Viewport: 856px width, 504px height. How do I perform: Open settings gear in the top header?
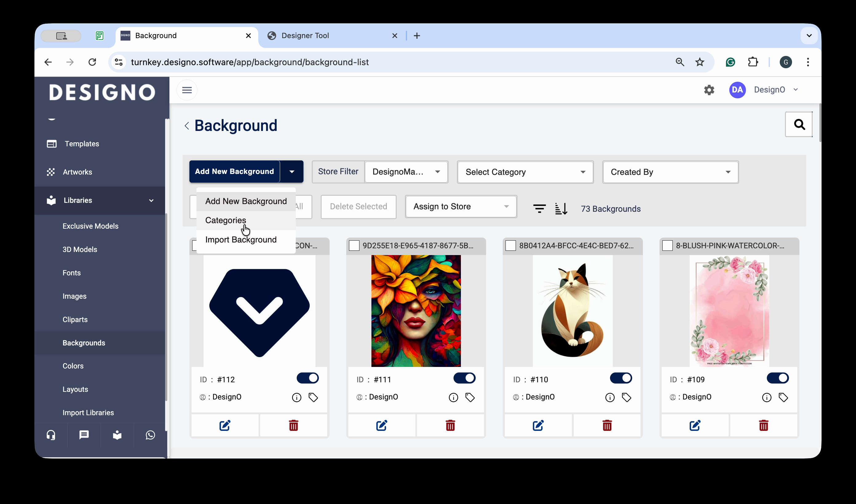click(x=709, y=90)
